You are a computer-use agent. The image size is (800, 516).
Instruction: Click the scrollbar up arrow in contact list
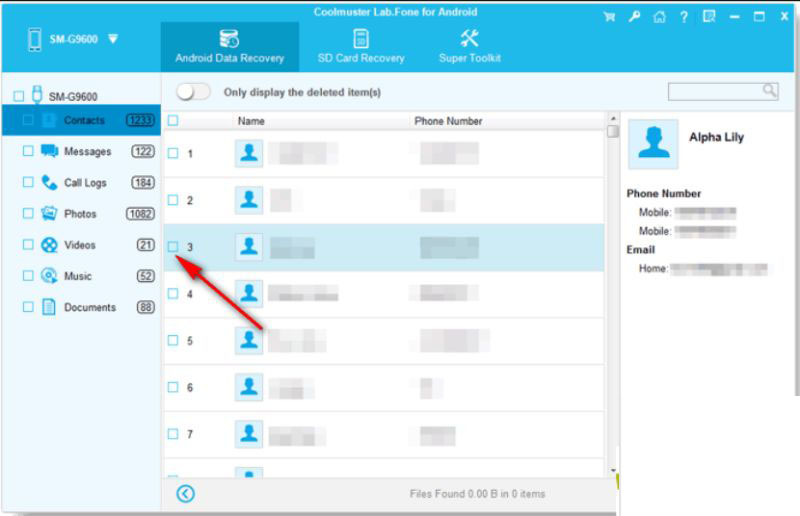(x=613, y=118)
